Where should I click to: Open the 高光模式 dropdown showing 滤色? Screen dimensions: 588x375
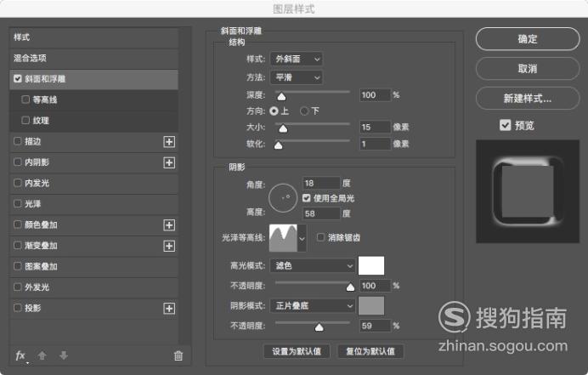click(313, 266)
